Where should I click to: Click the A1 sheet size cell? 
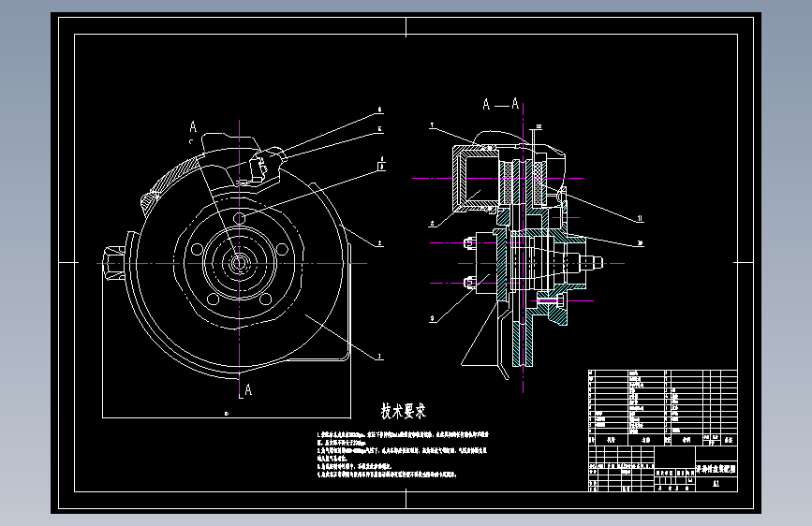click(x=716, y=484)
